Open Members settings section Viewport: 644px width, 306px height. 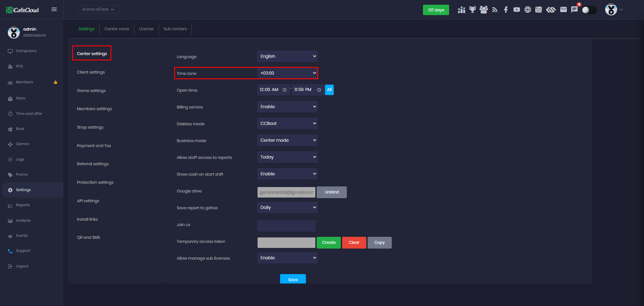(x=95, y=109)
